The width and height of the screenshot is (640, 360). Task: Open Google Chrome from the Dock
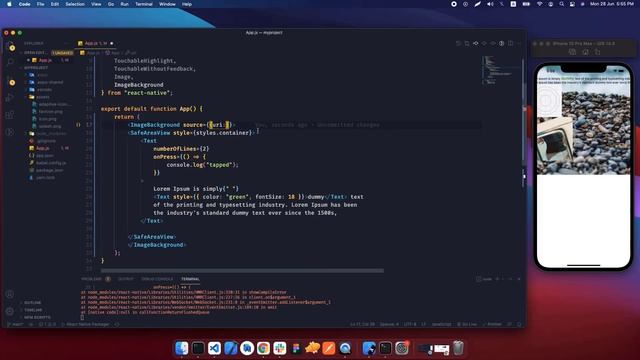tap(263, 348)
